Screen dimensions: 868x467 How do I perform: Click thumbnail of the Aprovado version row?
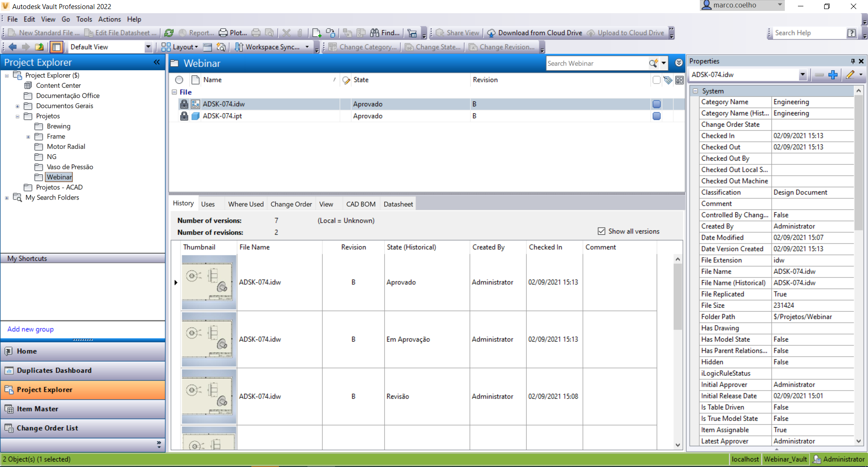point(209,282)
